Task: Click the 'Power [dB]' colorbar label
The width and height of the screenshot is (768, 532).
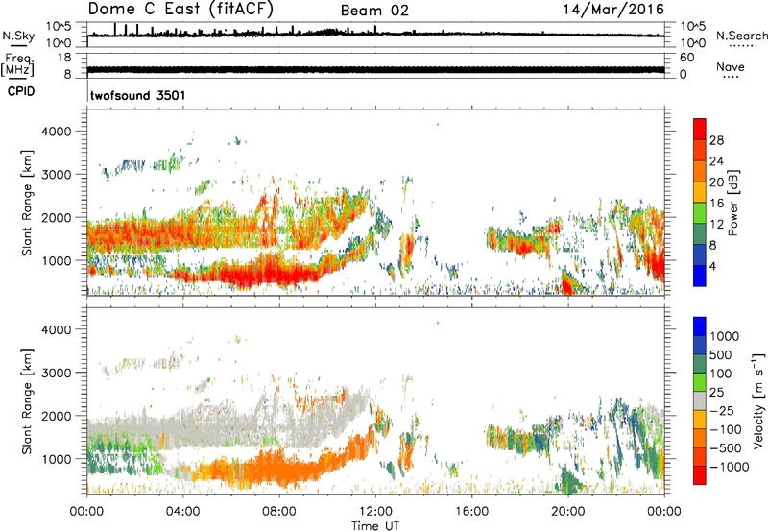Action: (732, 203)
